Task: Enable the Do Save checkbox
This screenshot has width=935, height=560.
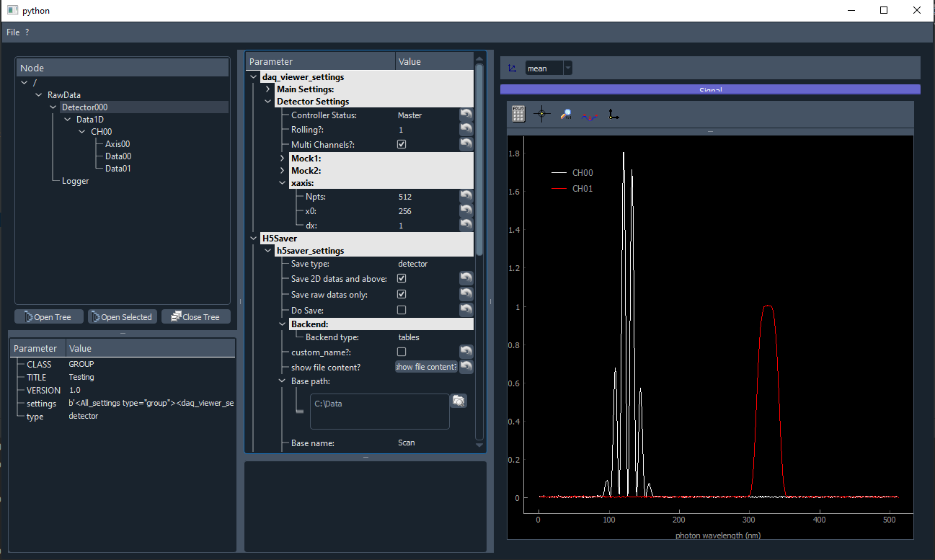Action: (x=402, y=310)
